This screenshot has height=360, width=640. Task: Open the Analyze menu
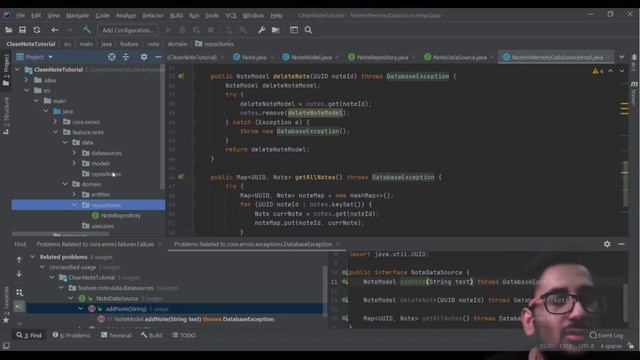[126, 16]
